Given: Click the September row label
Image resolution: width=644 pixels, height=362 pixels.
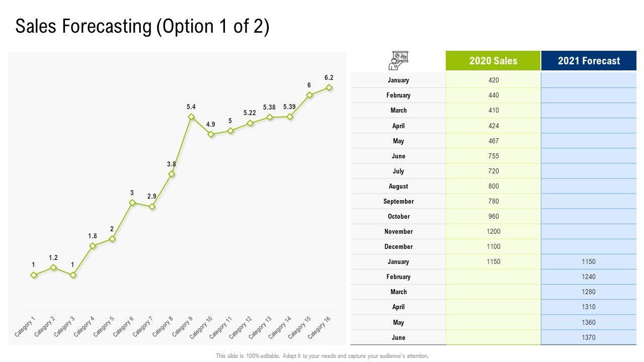Looking at the screenshot, I should click(x=398, y=201).
